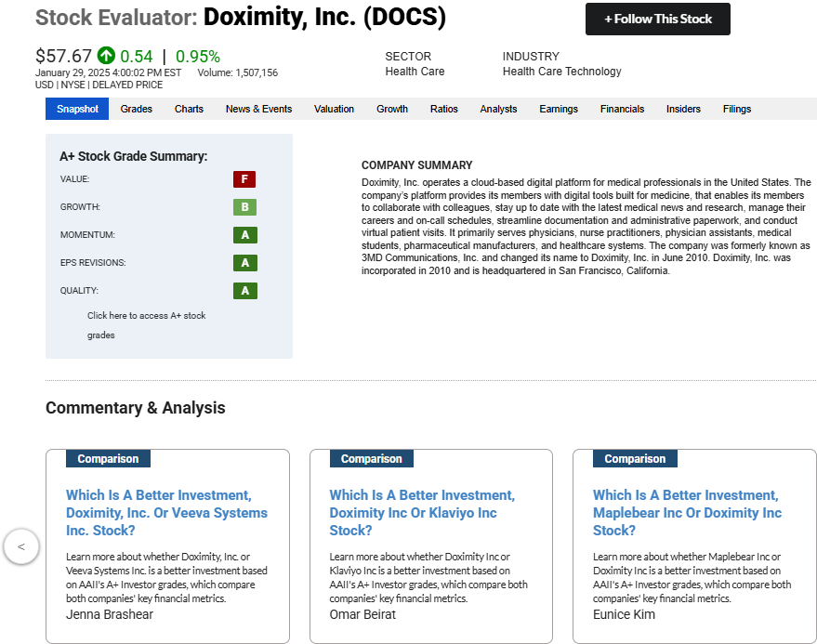Click the QUALITY: grade label

79,291
